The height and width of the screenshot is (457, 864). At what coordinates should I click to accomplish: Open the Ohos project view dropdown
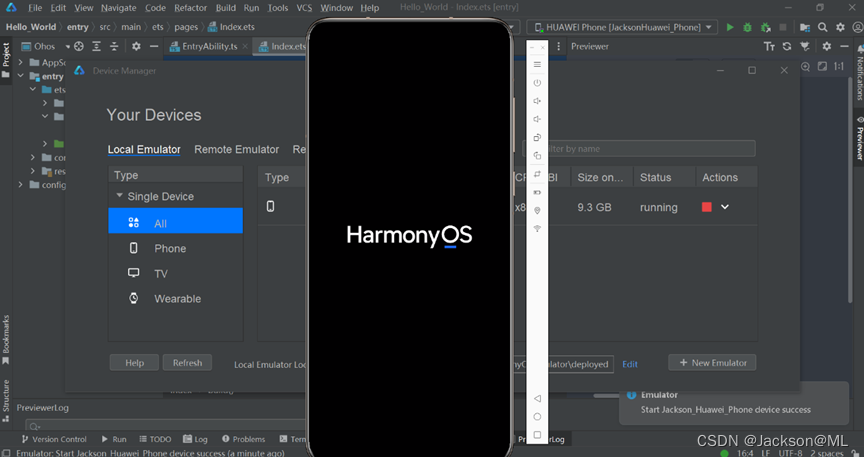click(46, 47)
